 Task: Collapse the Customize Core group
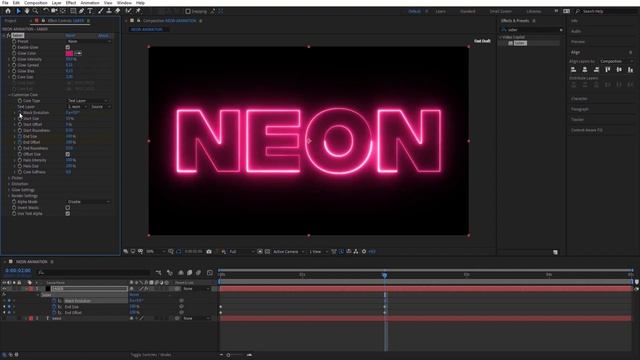point(9,95)
